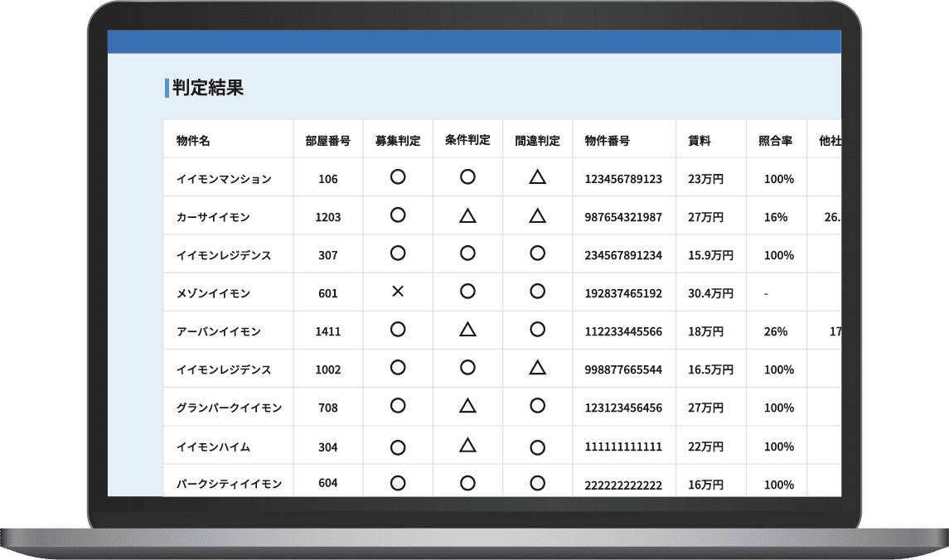Image resolution: width=949 pixels, height=560 pixels.
Task: Click the triangle in 間違判定 for room 106
Action: 537,177
